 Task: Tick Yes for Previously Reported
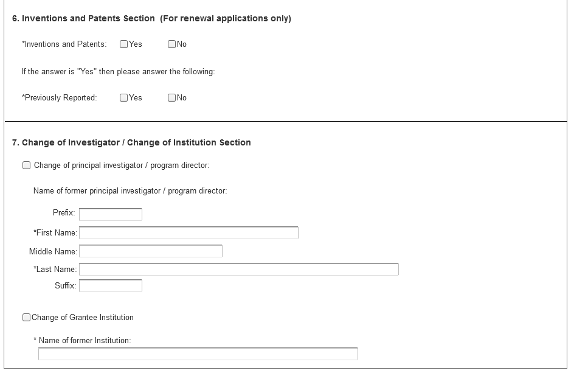[124, 97]
